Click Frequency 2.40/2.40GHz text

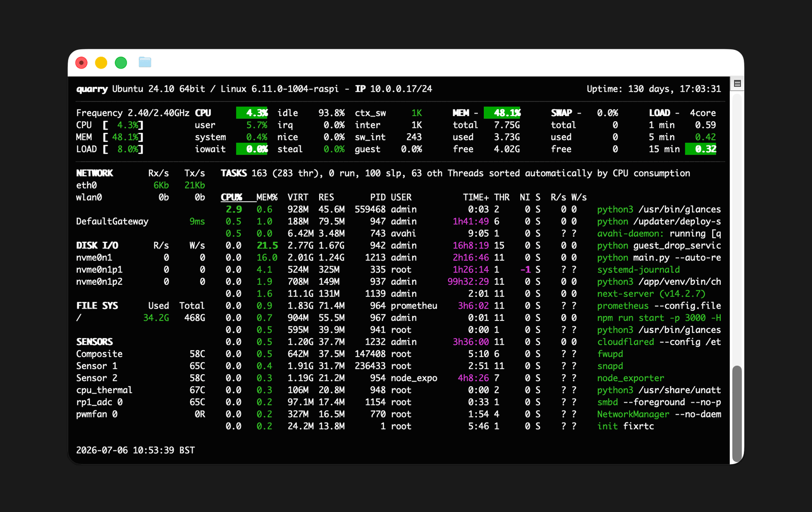click(x=133, y=113)
